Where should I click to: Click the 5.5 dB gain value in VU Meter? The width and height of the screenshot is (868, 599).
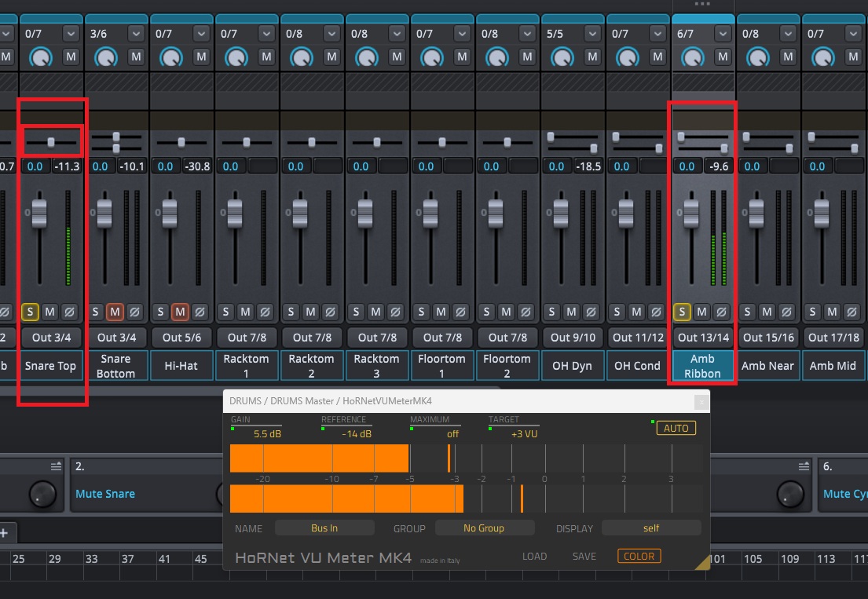(x=267, y=434)
